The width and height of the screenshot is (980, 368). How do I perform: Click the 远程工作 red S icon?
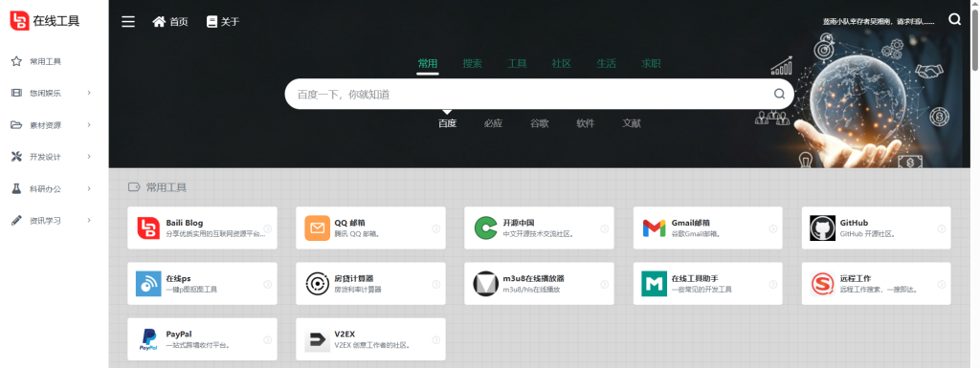click(x=822, y=284)
